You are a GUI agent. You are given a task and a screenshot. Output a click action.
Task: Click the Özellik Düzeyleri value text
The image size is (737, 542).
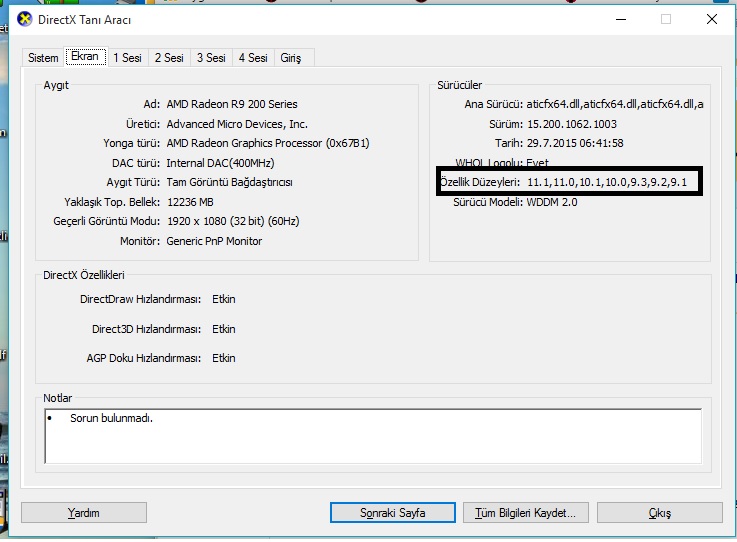pyautogui.click(x=607, y=182)
